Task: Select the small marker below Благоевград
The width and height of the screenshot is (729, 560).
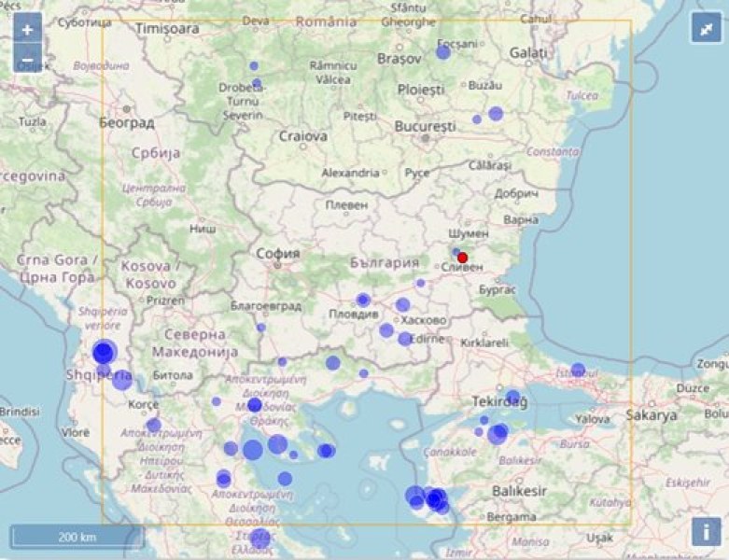Action: click(261, 328)
